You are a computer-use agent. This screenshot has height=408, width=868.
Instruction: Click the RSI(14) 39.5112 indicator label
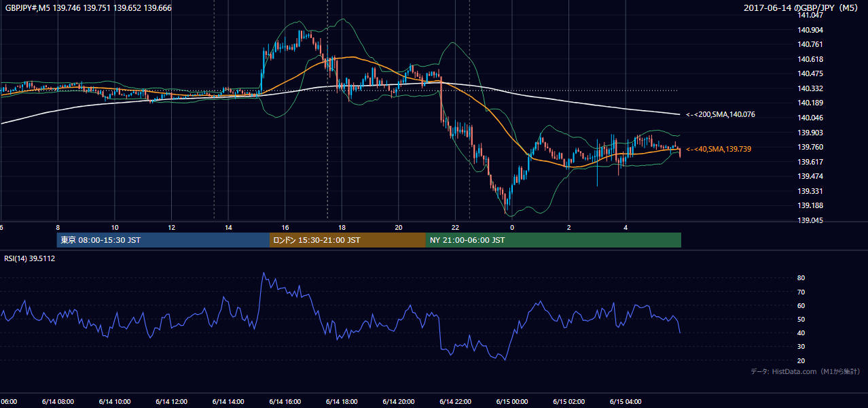pos(30,258)
